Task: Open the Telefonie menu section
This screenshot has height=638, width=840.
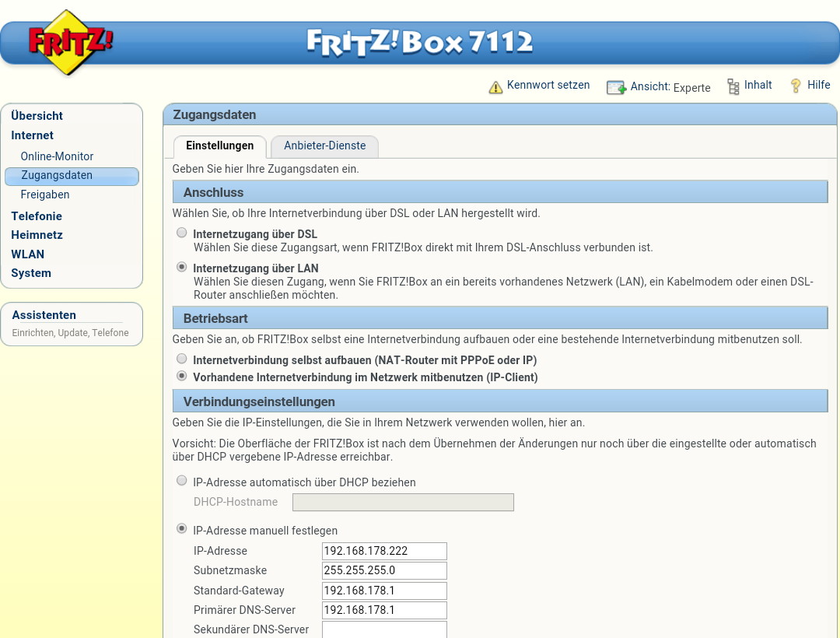Action: pos(37,216)
